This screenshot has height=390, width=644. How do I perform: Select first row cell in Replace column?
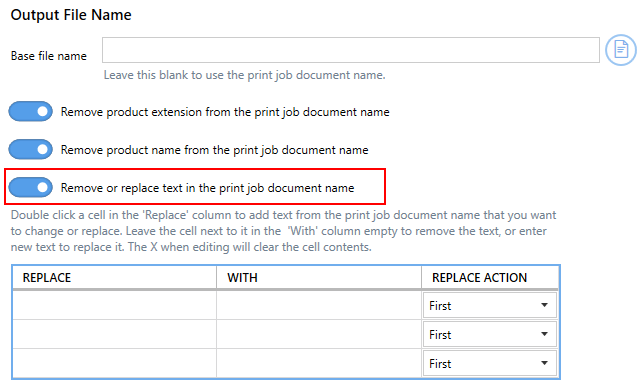coord(115,305)
